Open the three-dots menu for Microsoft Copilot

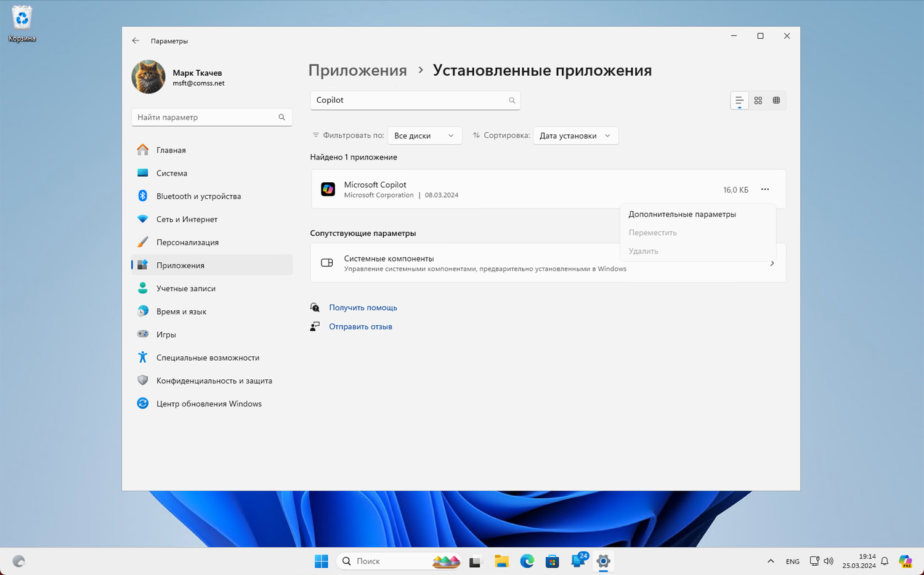[765, 190]
